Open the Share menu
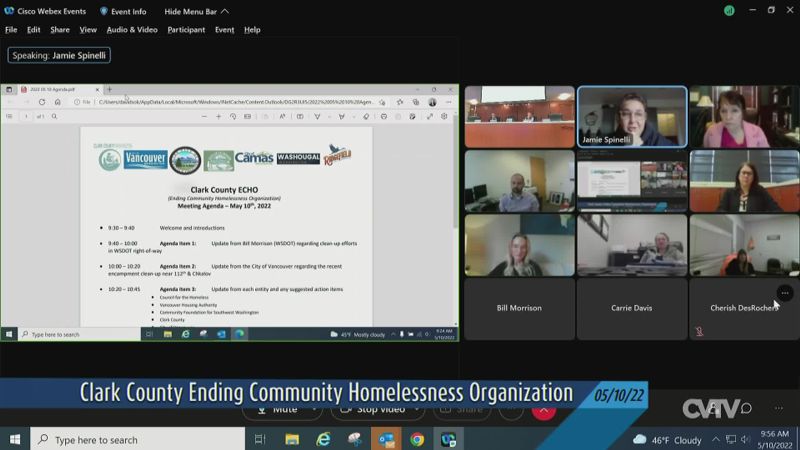 (x=60, y=30)
